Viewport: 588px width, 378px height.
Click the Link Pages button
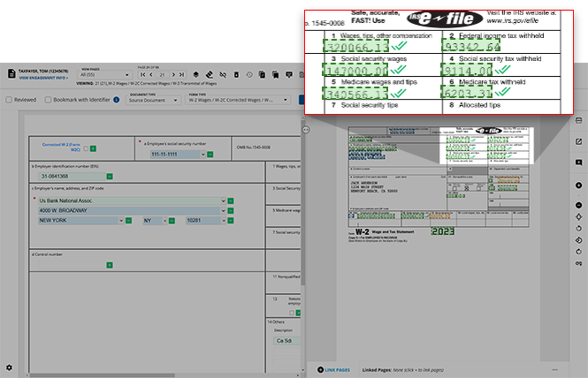point(336,369)
